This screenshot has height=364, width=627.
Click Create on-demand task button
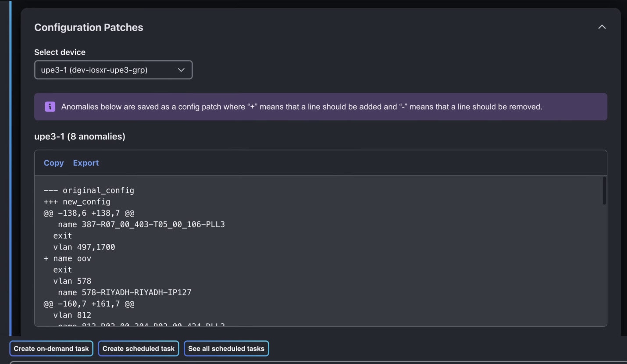[x=51, y=349]
